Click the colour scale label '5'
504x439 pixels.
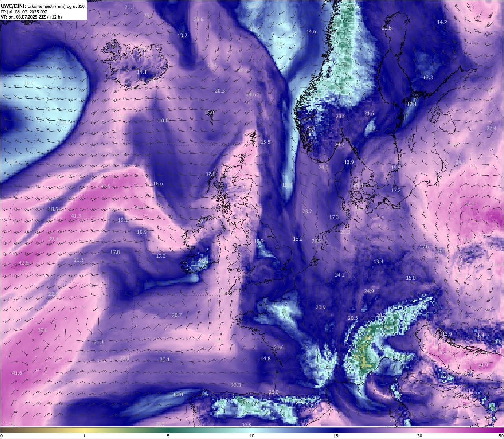pyautogui.click(x=168, y=436)
